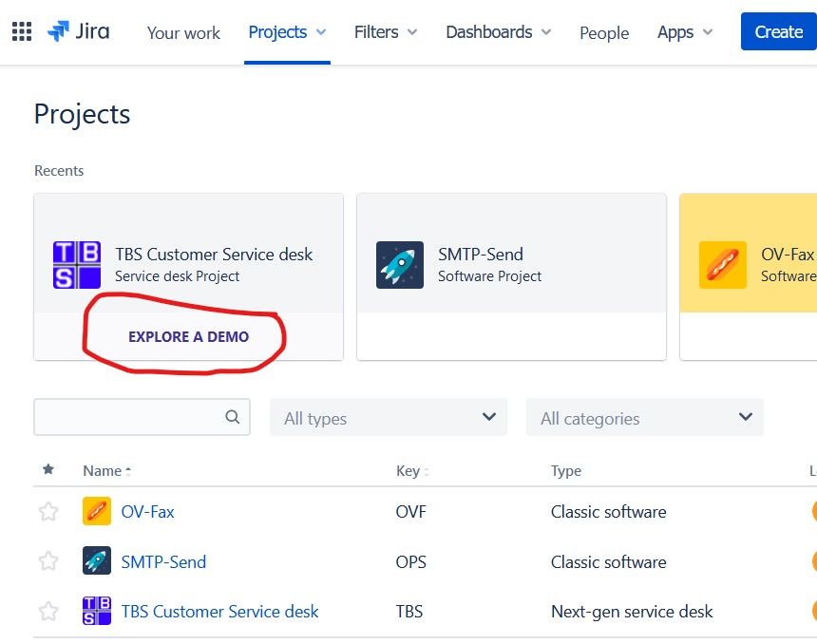This screenshot has width=817, height=644.
Task: Open Your work page
Action: click(183, 32)
